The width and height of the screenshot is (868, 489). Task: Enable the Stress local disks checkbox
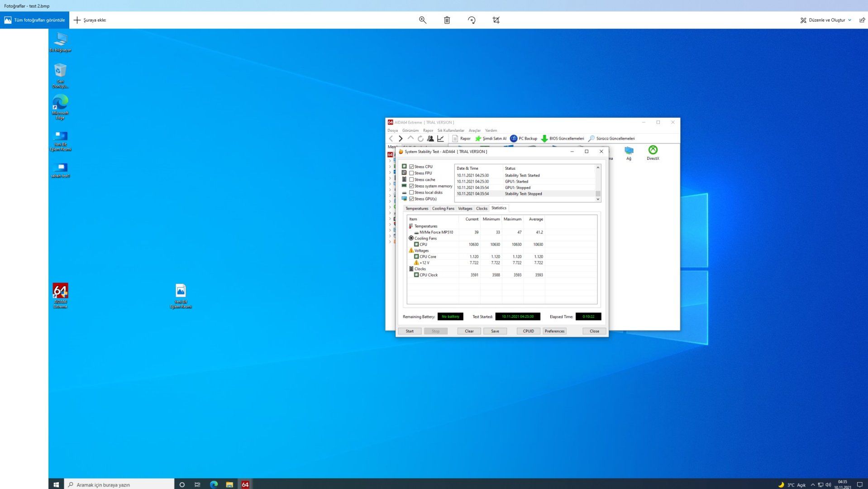point(411,192)
